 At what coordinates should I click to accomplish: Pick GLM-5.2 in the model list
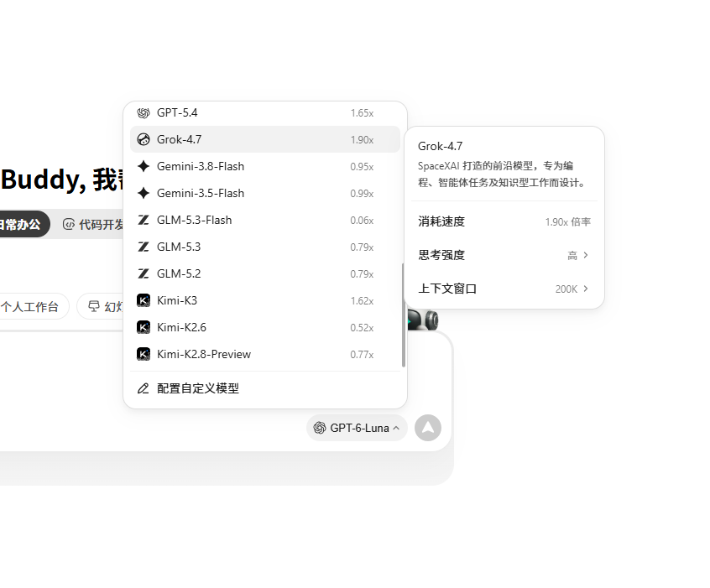click(x=265, y=273)
